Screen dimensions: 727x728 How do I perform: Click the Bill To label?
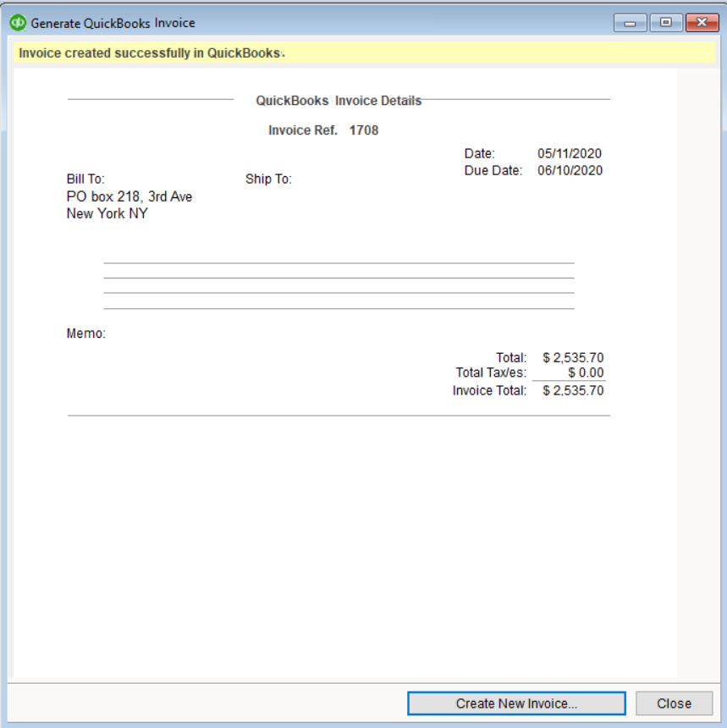point(85,179)
